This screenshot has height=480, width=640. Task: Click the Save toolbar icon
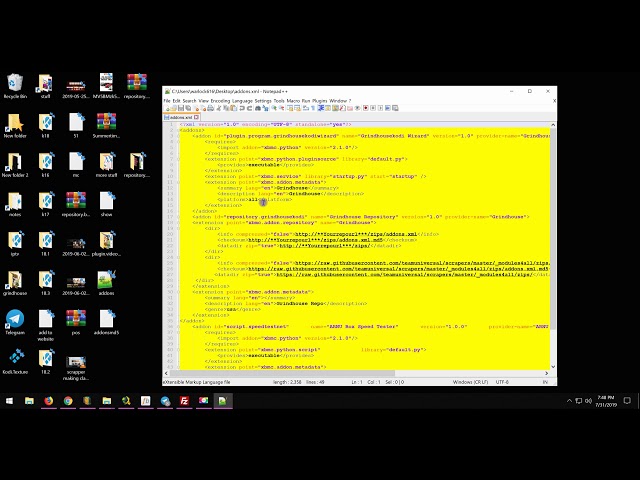[x=181, y=108]
